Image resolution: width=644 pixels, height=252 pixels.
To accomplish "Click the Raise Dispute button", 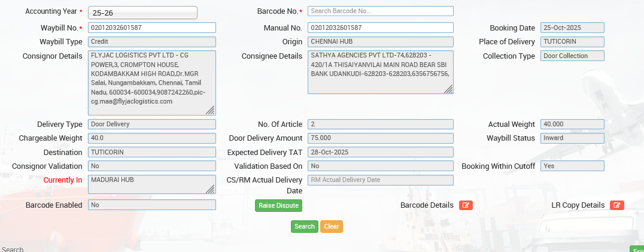I will [x=278, y=205].
